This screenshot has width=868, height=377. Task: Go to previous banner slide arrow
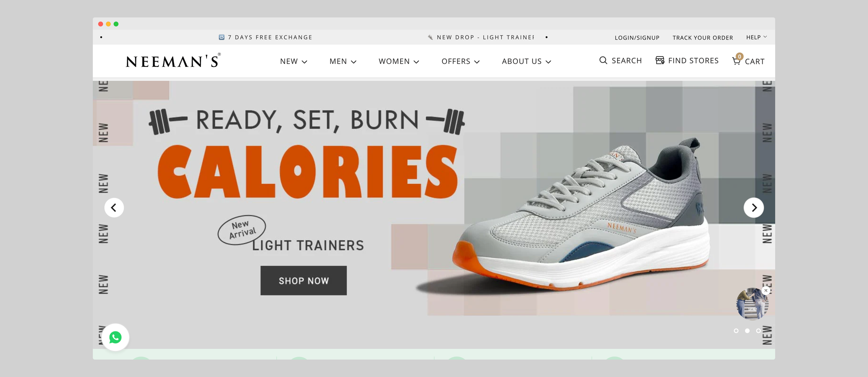(114, 208)
